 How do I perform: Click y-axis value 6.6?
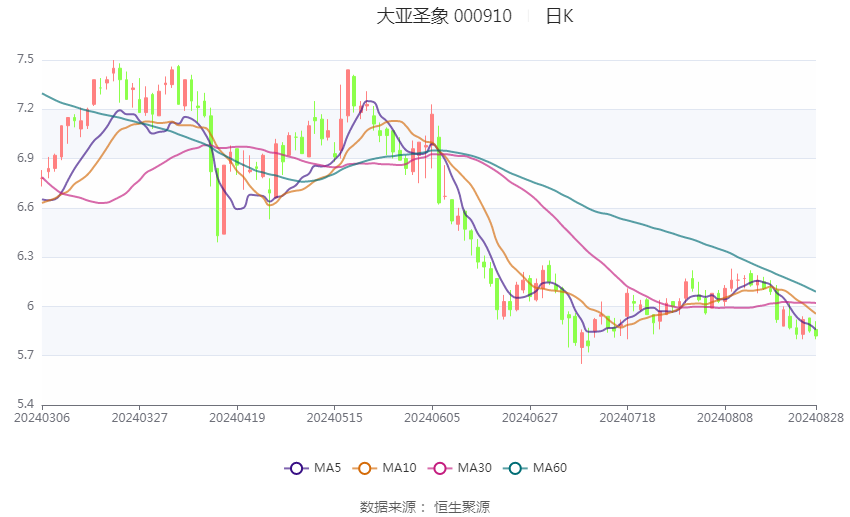click(25, 207)
